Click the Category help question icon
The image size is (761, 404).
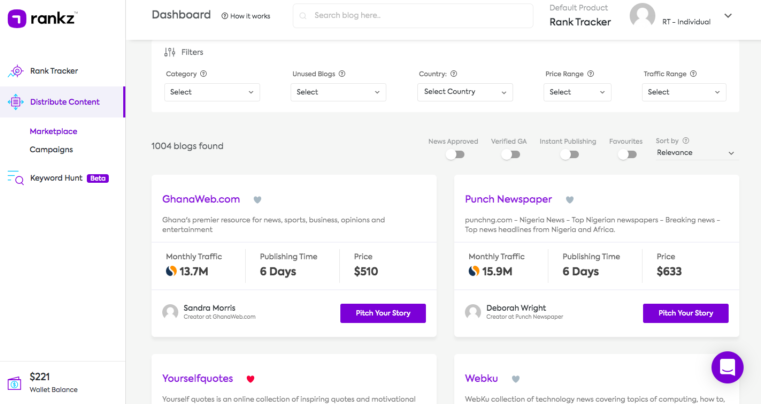(x=204, y=74)
